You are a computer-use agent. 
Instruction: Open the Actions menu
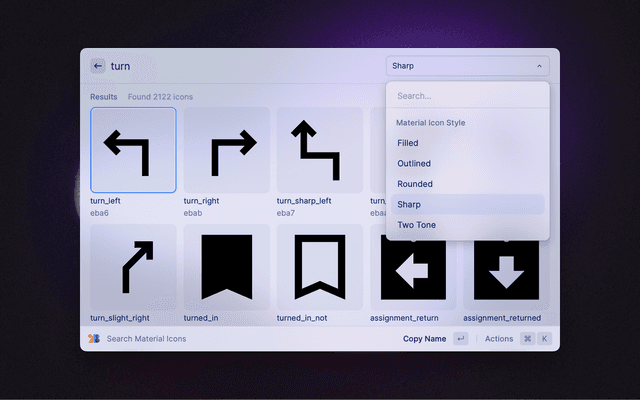coord(498,339)
